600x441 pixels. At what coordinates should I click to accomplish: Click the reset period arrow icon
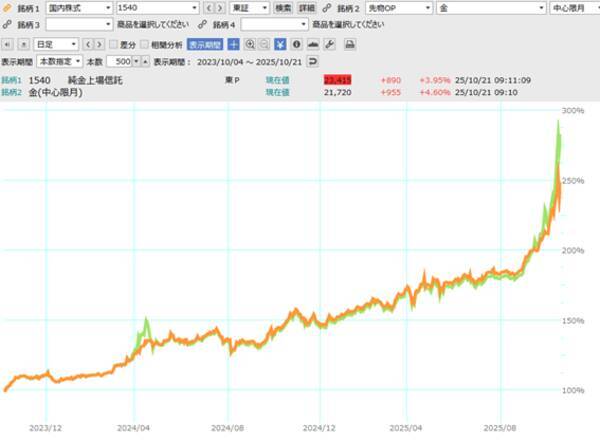(x=312, y=61)
